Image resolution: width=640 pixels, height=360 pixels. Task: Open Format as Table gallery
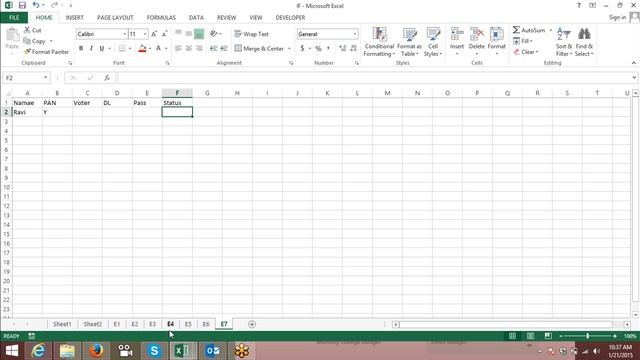pyautogui.click(x=409, y=42)
